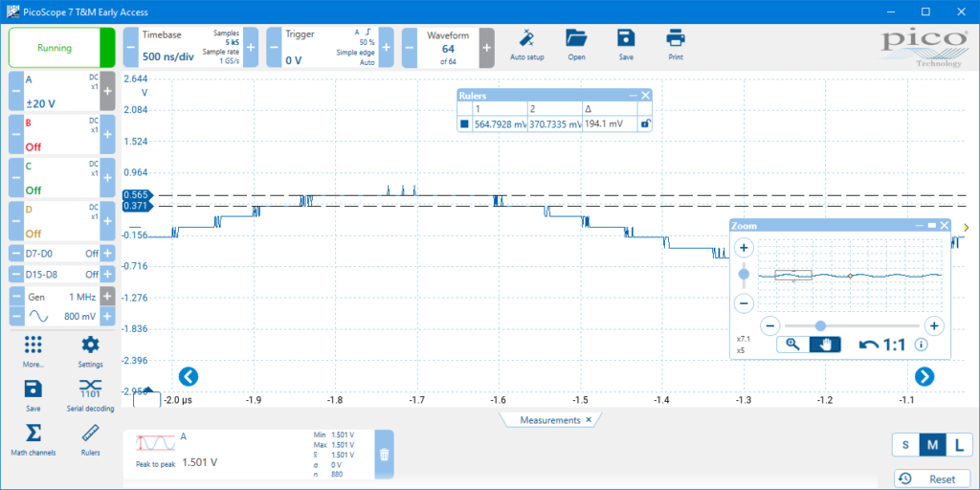The width and height of the screenshot is (980, 490).
Task: Open signal generator 1 MHz settings
Action: (62, 297)
